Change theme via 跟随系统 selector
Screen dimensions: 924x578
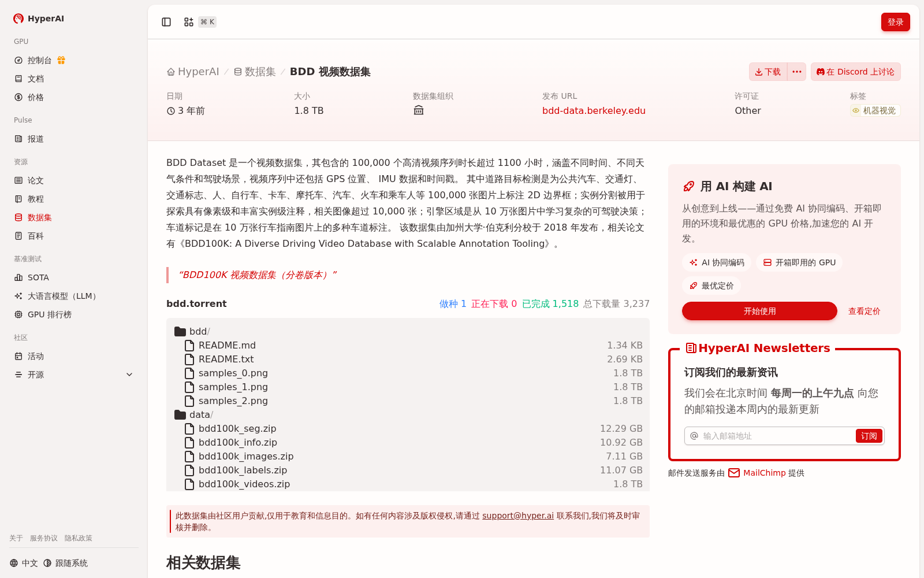click(x=65, y=563)
